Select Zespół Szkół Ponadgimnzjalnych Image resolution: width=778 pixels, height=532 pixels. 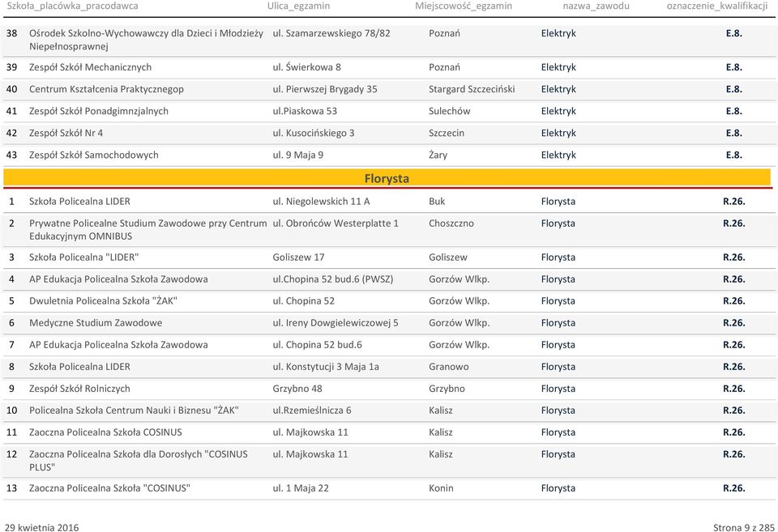coord(99,111)
